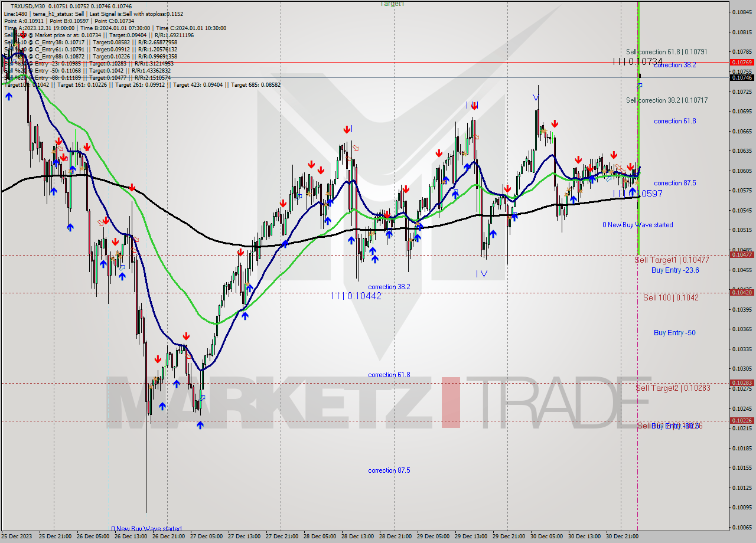This screenshot has width=756, height=543.
Task: Click the red 0.10226 price tag
Action: pyautogui.click(x=742, y=421)
